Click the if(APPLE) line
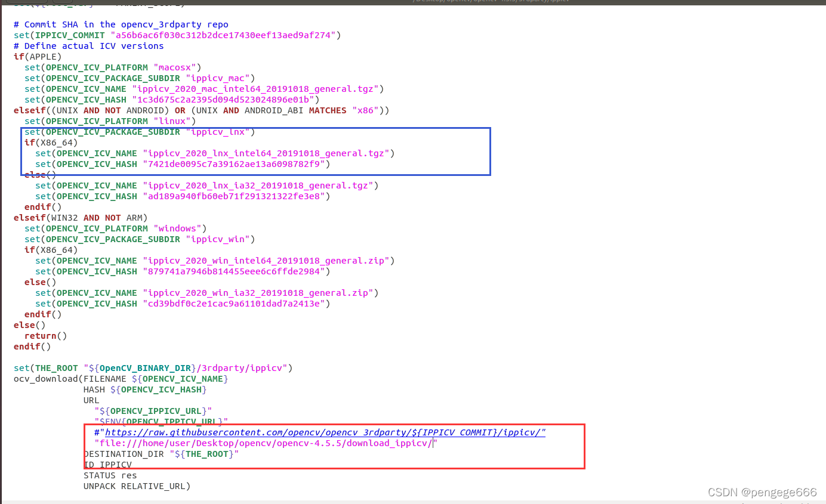826x504 pixels. pos(38,57)
